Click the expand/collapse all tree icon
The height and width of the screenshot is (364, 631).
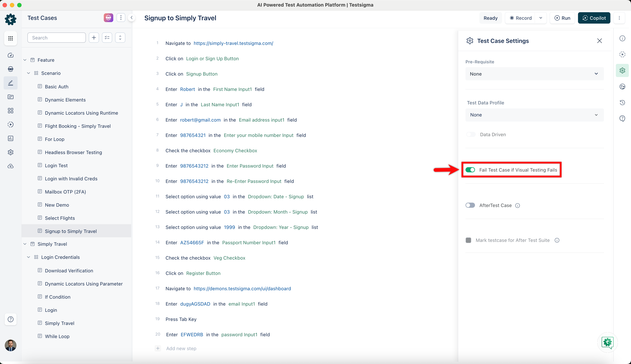click(120, 38)
